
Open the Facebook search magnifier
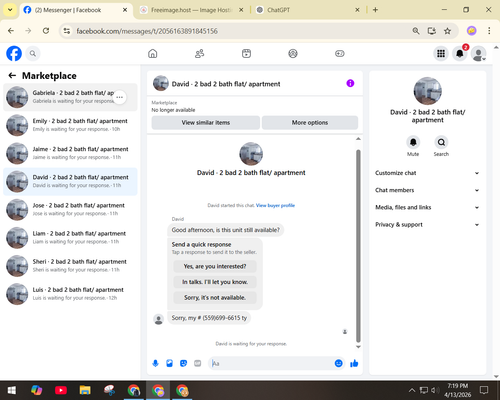click(33, 53)
